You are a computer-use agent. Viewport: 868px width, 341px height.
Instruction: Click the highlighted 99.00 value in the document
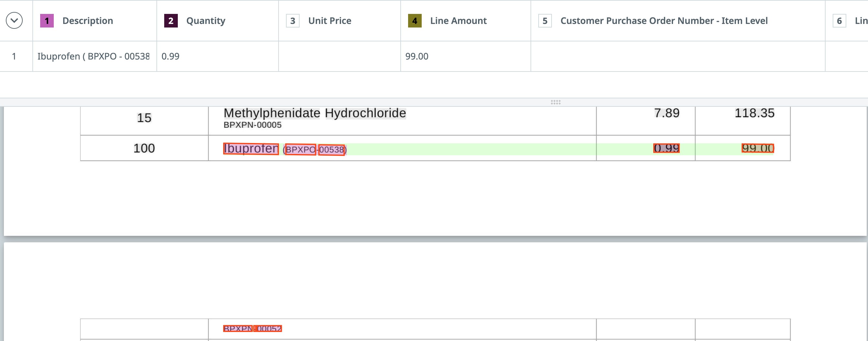pyautogui.click(x=758, y=148)
